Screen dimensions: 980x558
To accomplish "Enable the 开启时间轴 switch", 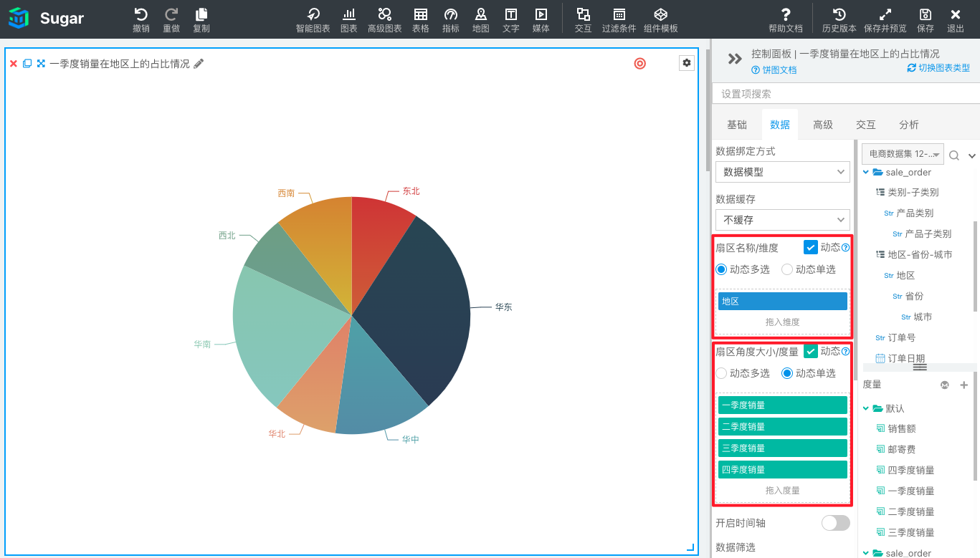I will pyautogui.click(x=836, y=523).
